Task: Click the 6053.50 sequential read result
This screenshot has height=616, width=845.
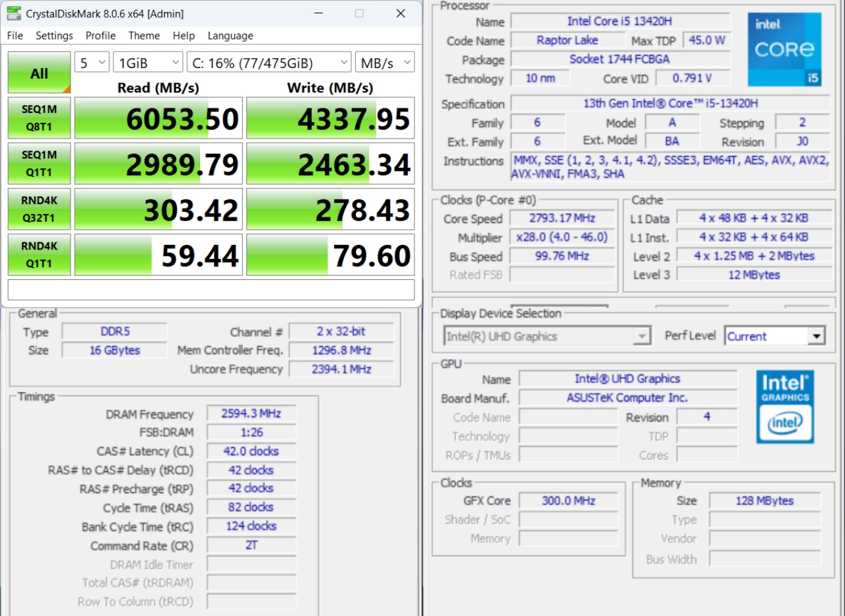Action: click(x=158, y=119)
